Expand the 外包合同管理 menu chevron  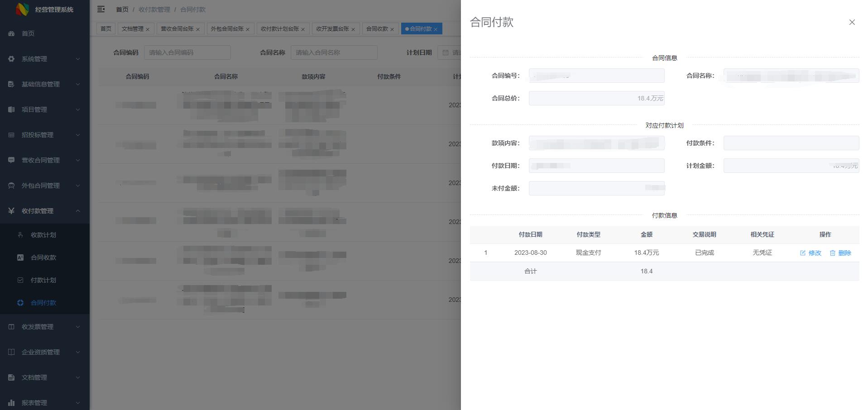coord(78,186)
